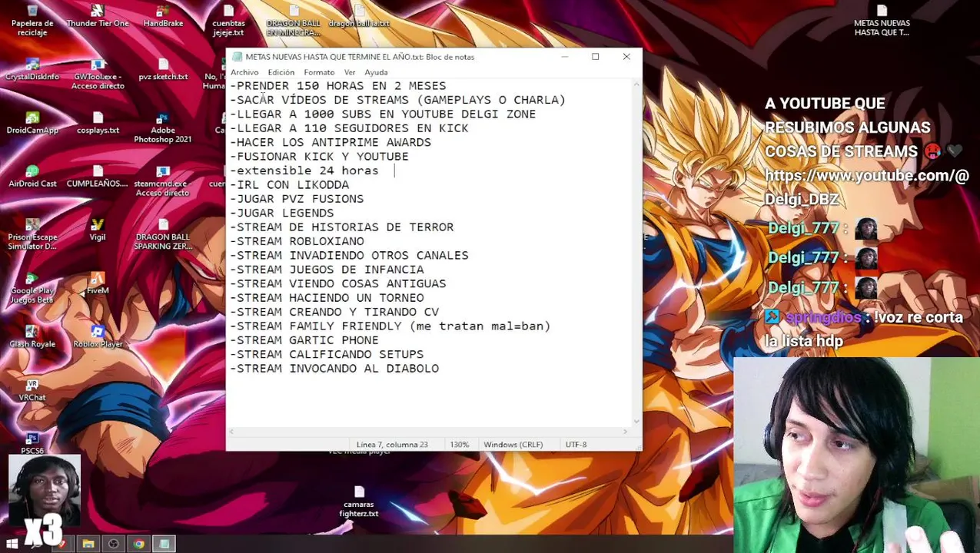Click the line '-JUGAR LEGENDS'
This screenshot has height=553, width=980.
click(x=281, y=213)
